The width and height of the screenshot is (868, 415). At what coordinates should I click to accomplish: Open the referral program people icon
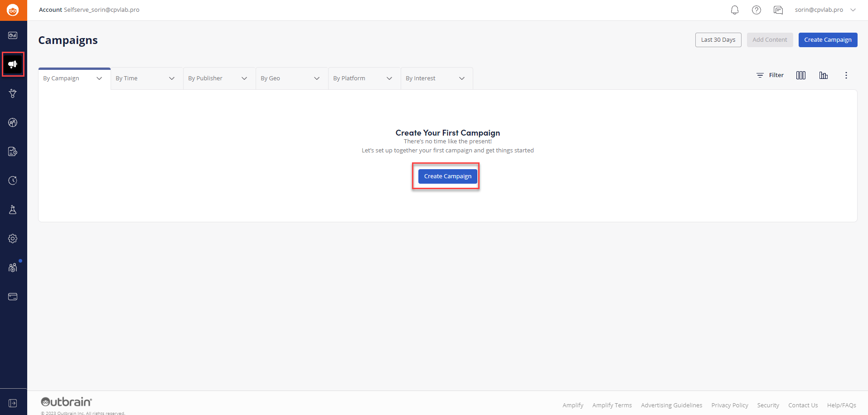(x=13, y=267)
